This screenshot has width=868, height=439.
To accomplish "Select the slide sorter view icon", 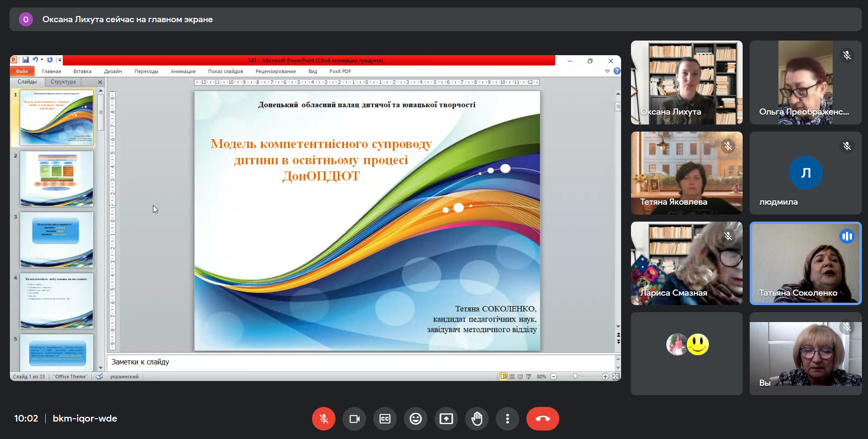I will (x=512, y=377).
